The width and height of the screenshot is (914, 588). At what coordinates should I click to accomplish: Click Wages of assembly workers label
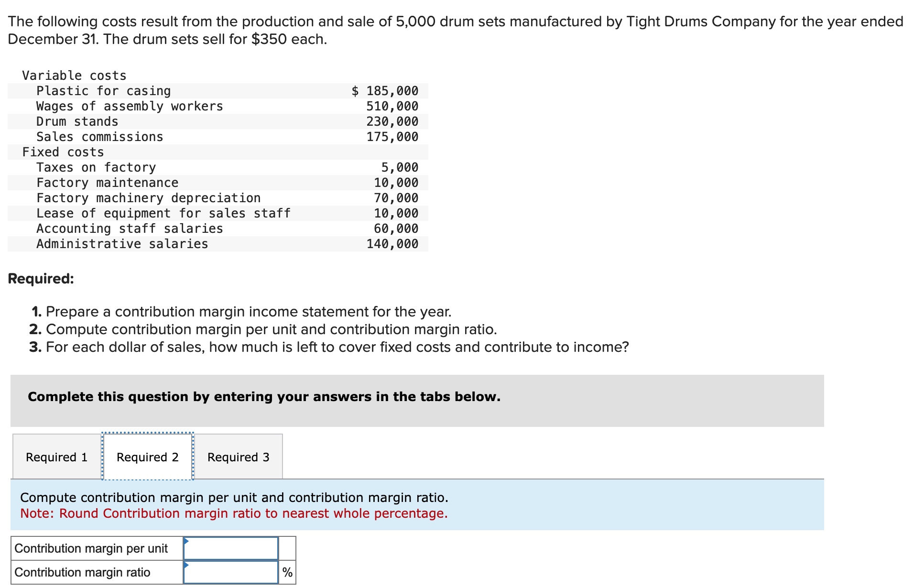(x=130, y=106)
